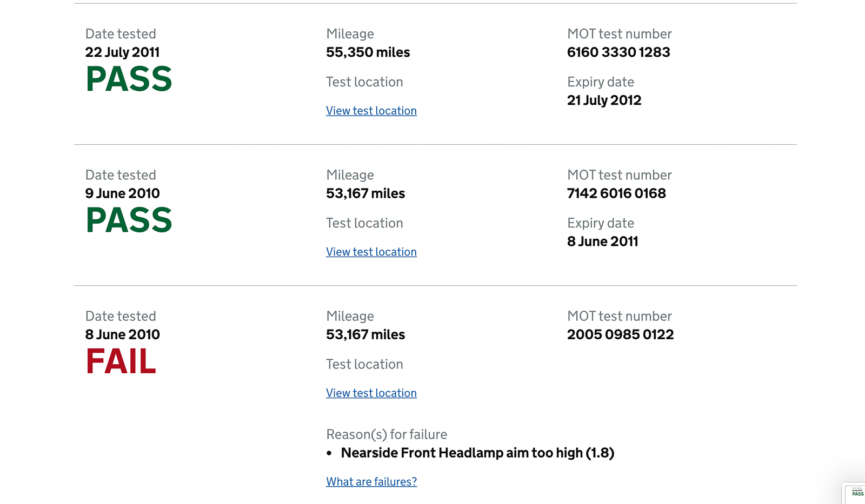Select MOT test number 2005 0985 0122
865x504 pixels.
click(x=621, y=334)
